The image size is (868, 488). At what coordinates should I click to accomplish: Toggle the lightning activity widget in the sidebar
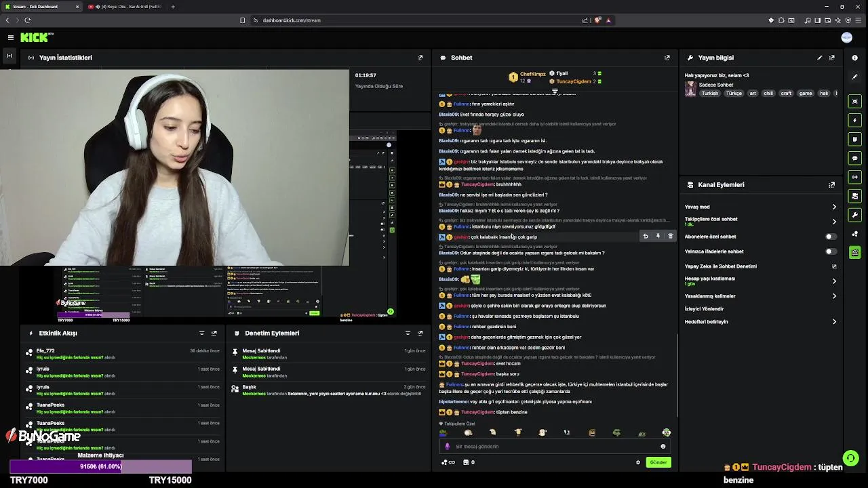coord(855,120)
